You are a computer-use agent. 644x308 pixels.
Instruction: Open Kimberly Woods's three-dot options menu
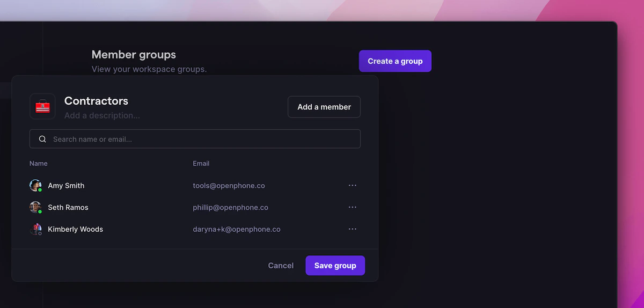353,229
